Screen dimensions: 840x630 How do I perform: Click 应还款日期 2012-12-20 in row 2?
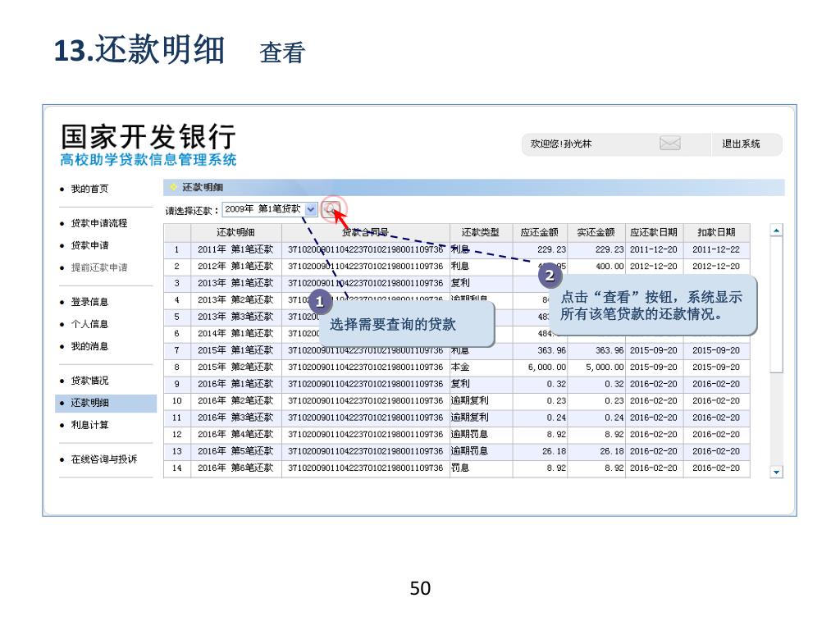(654, 267)
